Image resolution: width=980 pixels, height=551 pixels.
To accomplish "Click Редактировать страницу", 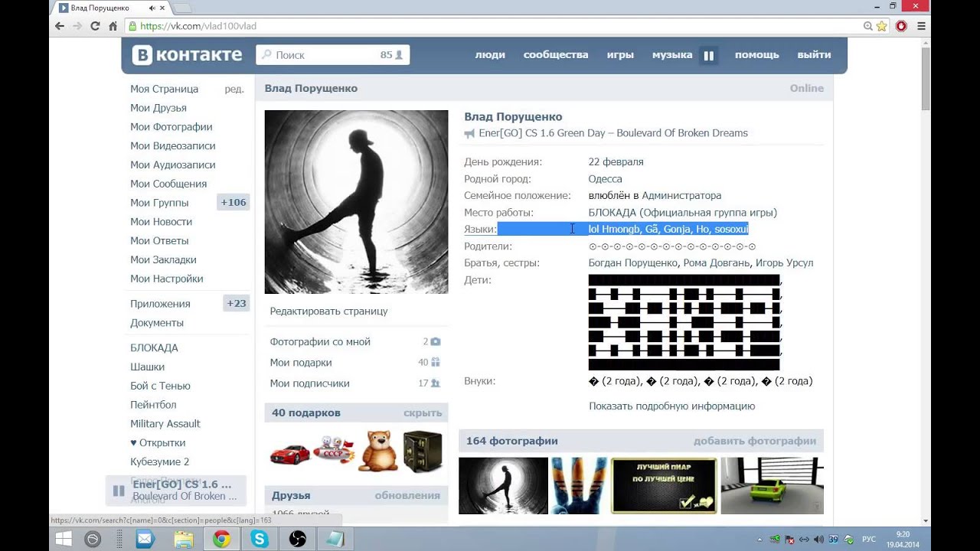I will (328, 311).
